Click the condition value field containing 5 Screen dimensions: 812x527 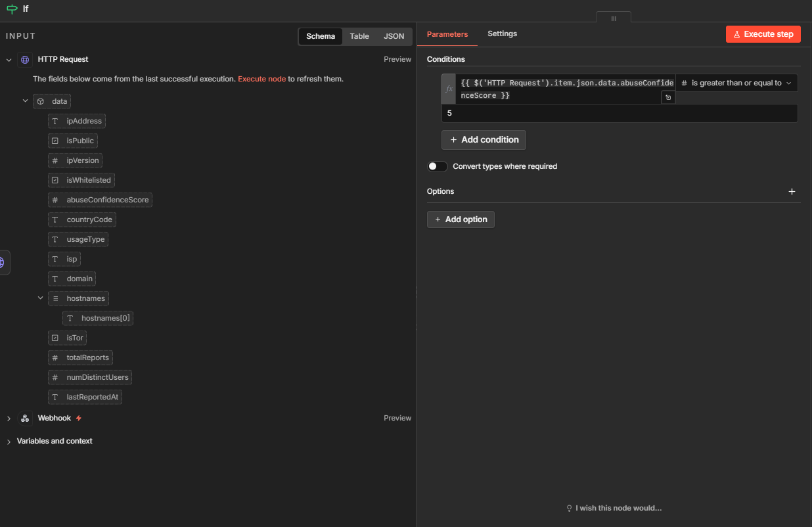(620, 114)
